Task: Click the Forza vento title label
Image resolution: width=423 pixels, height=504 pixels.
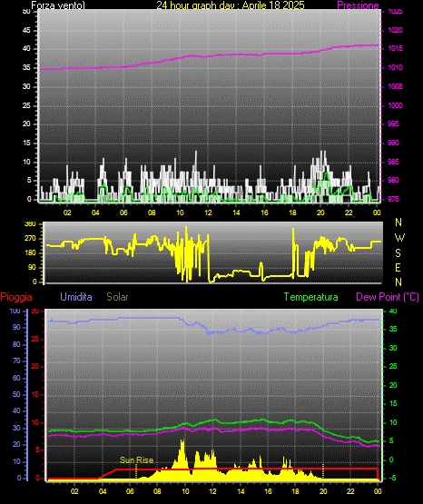Action: tap(58, 5)
